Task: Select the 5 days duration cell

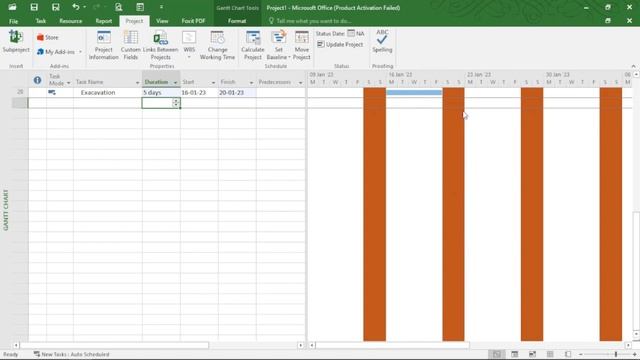Action: click(161, 93)
